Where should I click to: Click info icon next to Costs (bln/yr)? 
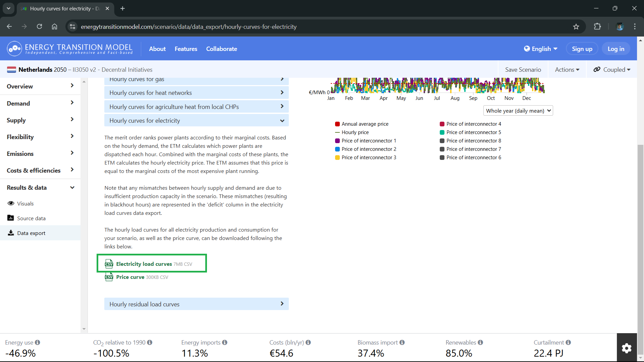click(x=308, y=342)
